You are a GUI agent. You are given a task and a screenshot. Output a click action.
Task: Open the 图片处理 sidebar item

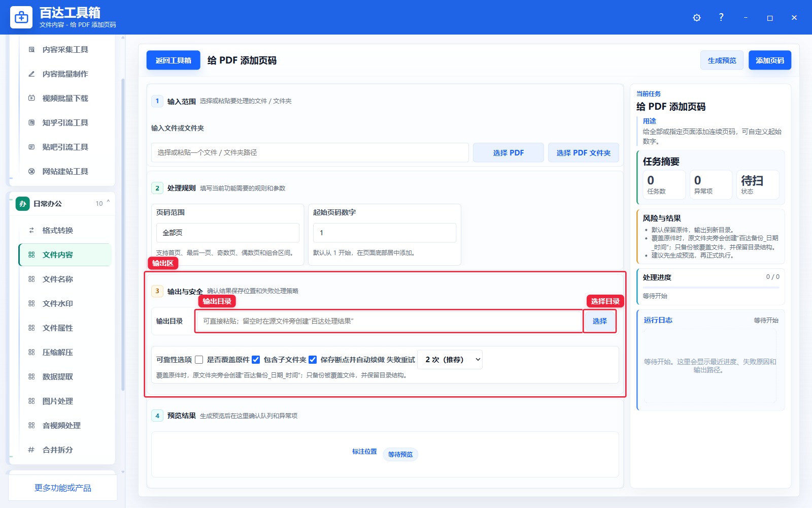[x=65, y=401]
